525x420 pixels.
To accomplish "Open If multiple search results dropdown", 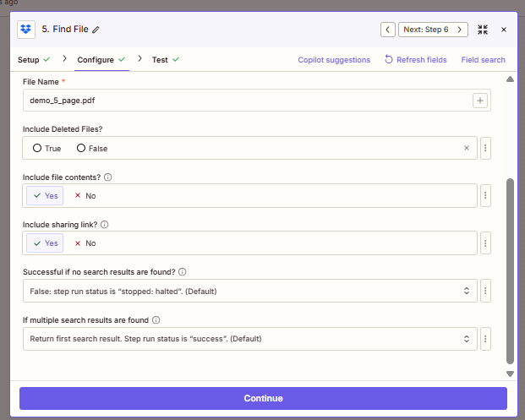I will click(x=249, y=339).
